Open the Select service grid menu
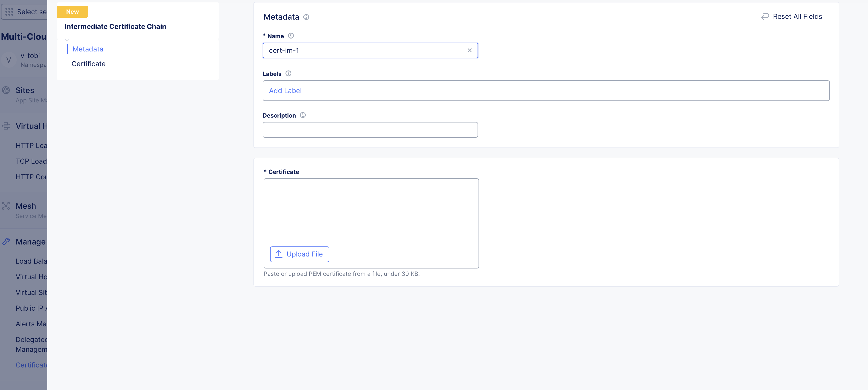Image resolution: width=868 pixels, height=390 pixels. click(10, 12)
